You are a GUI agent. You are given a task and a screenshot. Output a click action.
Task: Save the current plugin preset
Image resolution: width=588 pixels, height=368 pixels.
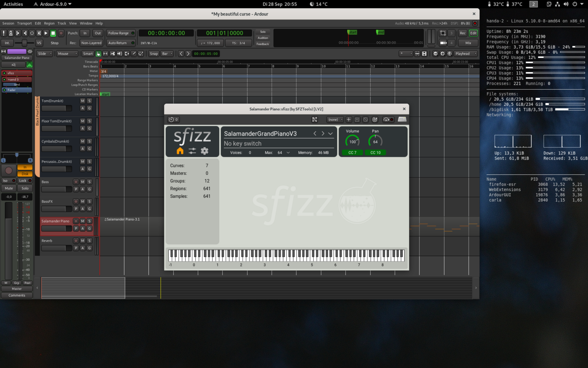[x=357, y=120]
